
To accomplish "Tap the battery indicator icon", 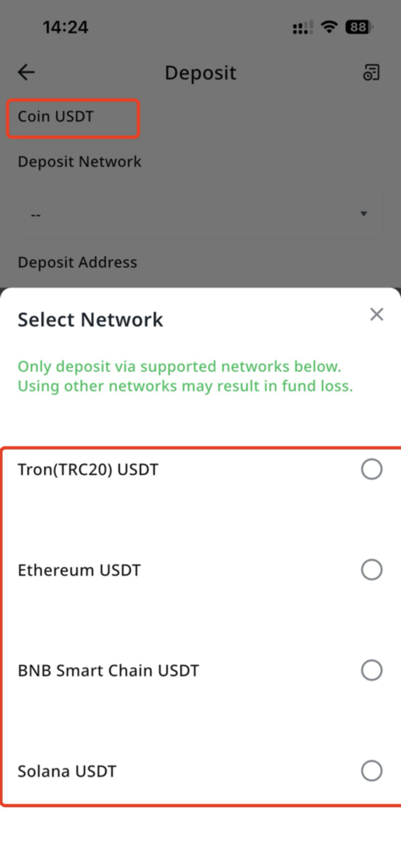I will (x=358, y=27).
